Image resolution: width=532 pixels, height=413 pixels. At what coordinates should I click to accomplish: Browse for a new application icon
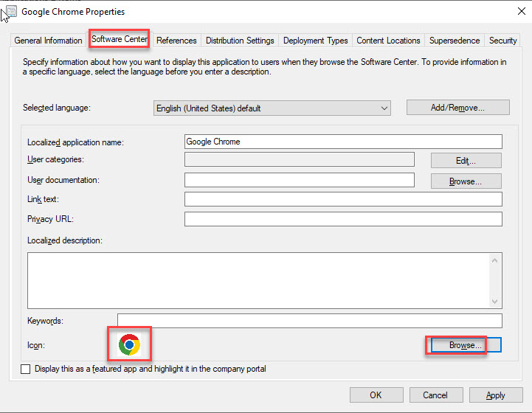tap(466, 345)
